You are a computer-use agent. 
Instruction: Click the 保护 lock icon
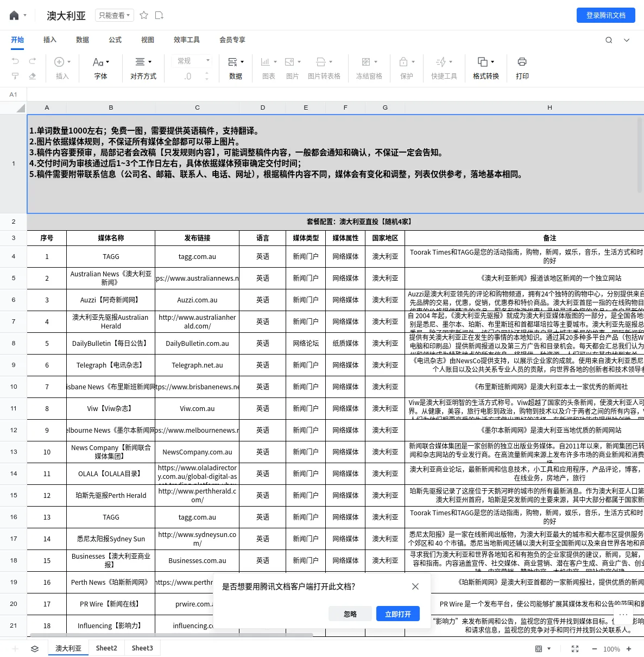(x=404, y=62)
